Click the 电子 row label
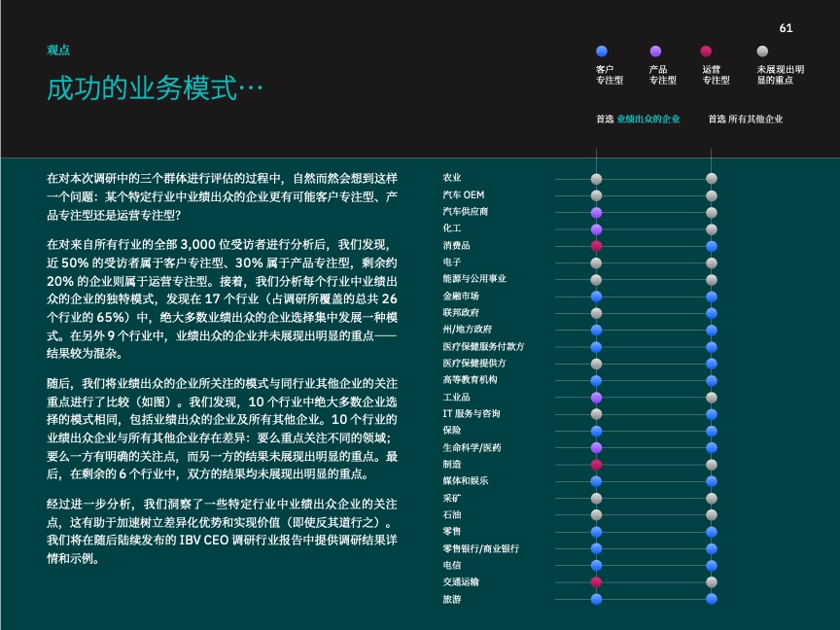The height and width of the screenshot is (630, 840). [452, 262]
